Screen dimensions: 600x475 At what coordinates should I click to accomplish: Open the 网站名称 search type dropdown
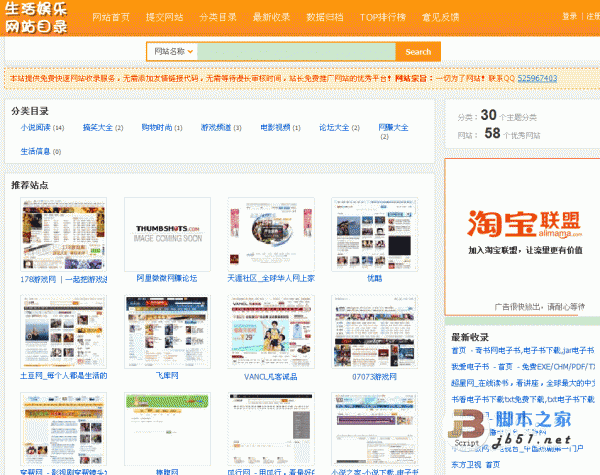click(x=172, y=51)
